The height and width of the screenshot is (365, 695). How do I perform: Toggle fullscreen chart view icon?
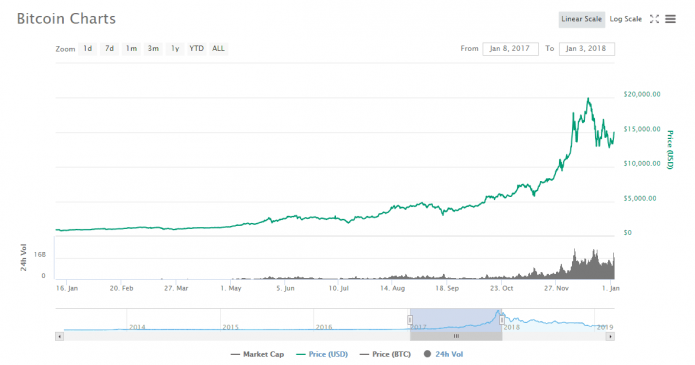654,19
